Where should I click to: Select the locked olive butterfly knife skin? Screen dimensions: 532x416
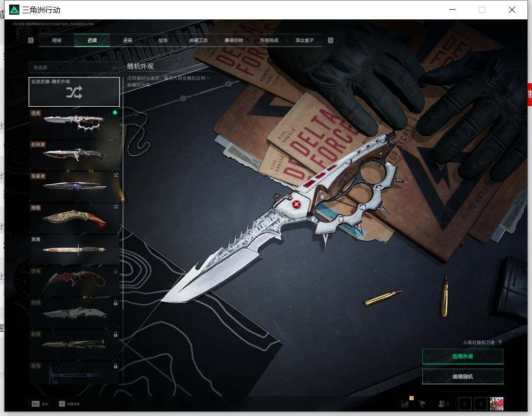[75, 344]
